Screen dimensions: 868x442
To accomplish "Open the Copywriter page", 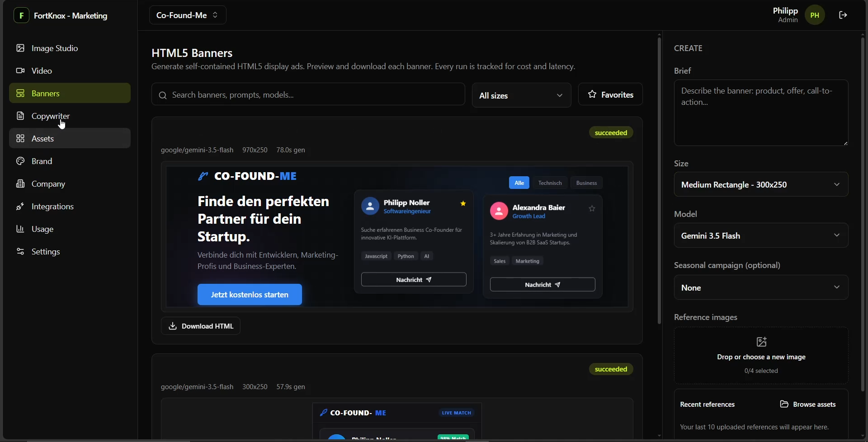I will click(70, 116).
